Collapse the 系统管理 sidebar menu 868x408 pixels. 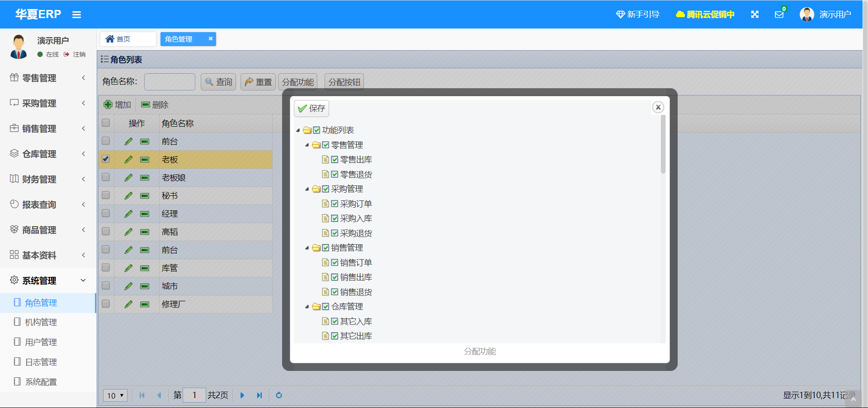48,280
